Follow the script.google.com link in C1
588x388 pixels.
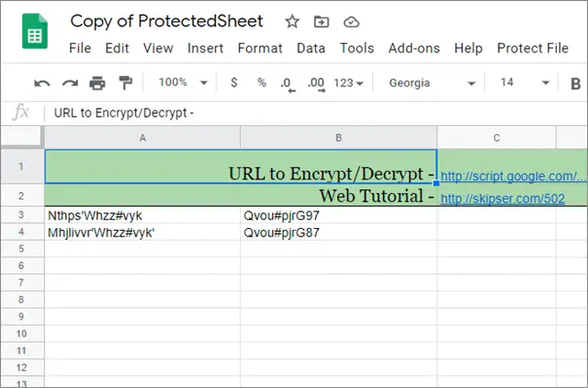tap(513, 177)
